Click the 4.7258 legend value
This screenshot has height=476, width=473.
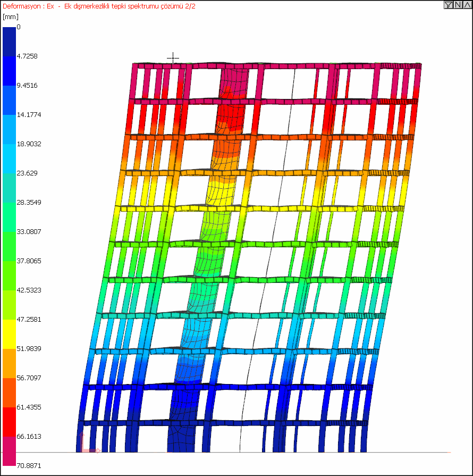tap(27, 56)
